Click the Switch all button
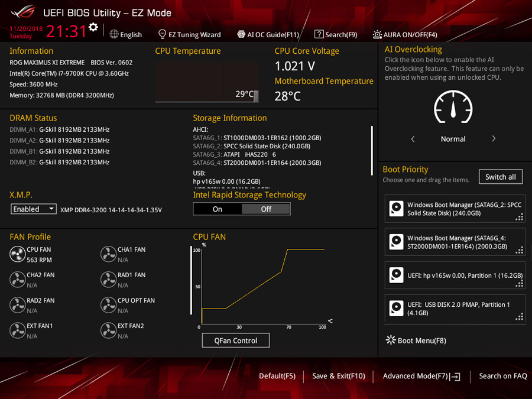The height and width of the screenshot is (399, 532). 501,177
